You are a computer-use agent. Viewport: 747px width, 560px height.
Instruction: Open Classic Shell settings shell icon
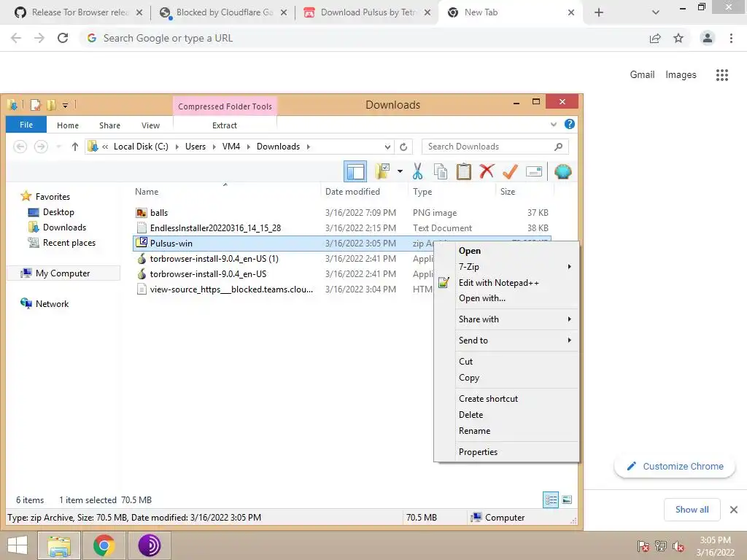562,171
